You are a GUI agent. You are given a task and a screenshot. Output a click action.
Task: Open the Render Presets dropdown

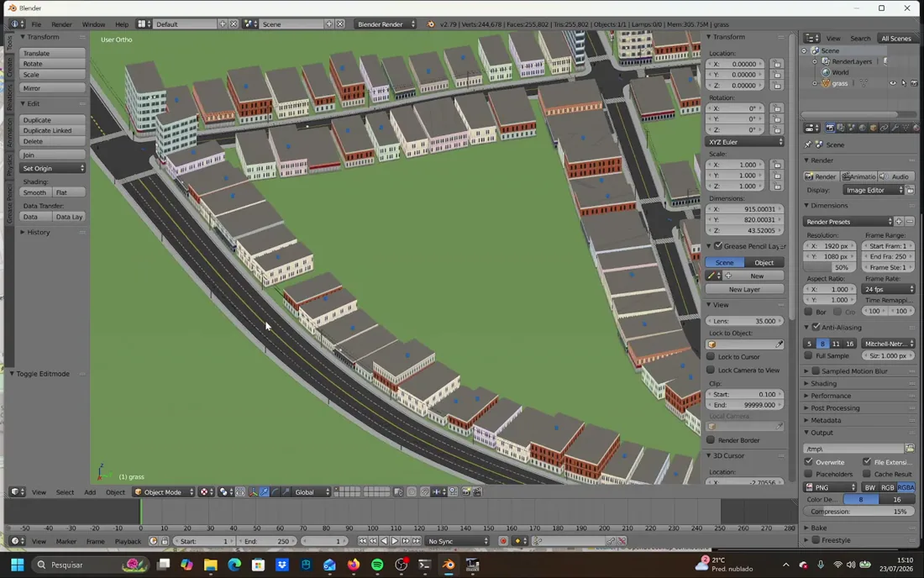click(848, 222)
